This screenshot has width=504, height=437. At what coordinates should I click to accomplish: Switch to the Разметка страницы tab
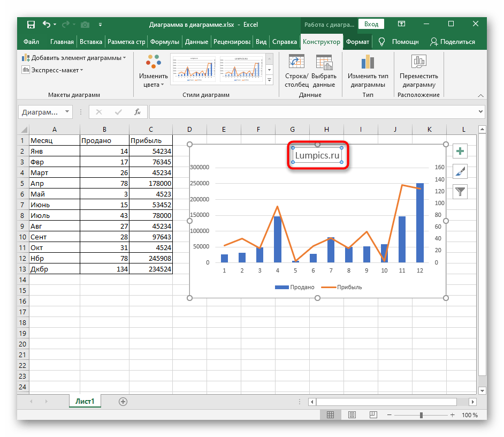(x=126, y=42)
